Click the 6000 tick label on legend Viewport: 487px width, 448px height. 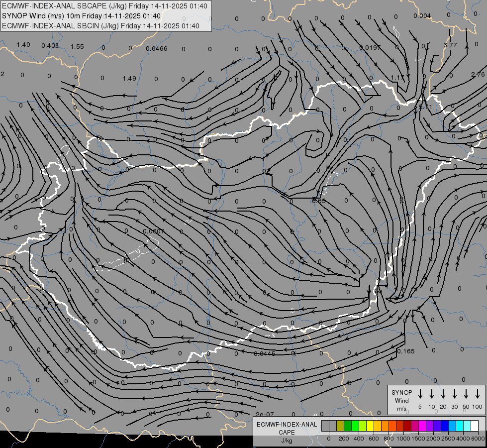[x=478, y=439]
